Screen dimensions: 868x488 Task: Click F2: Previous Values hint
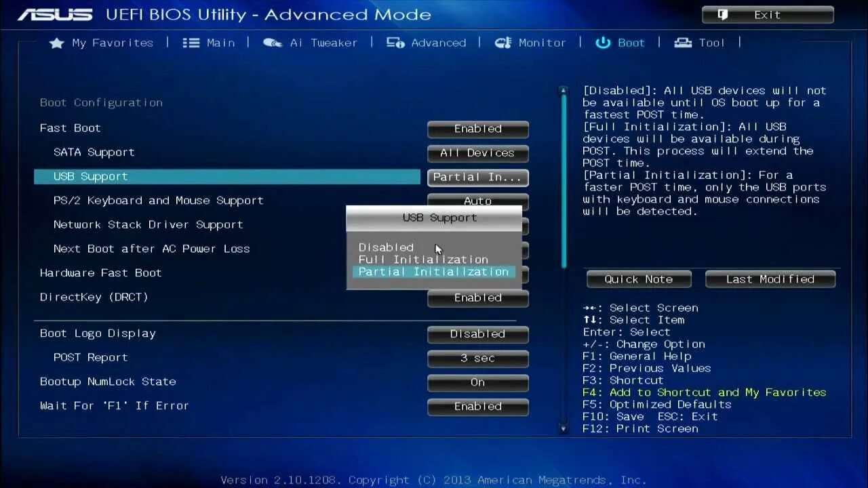(646, 368)
